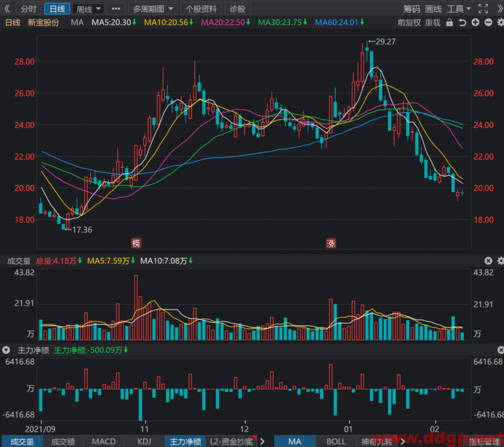Select KDJ indicator tab
Screen dimensions: 504x447
click(144, 442)
